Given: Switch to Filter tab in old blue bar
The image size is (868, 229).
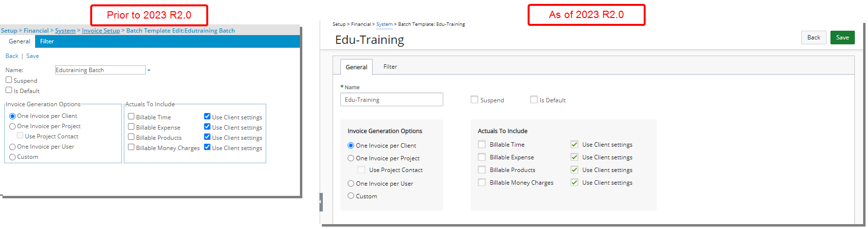Looking at the screenshot, I should (x=47, y=41).
